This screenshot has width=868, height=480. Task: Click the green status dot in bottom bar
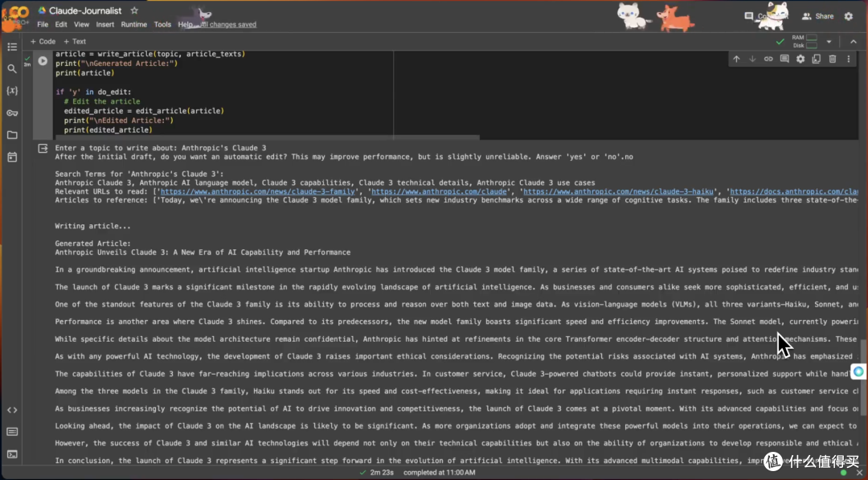[x=844, y=473]
